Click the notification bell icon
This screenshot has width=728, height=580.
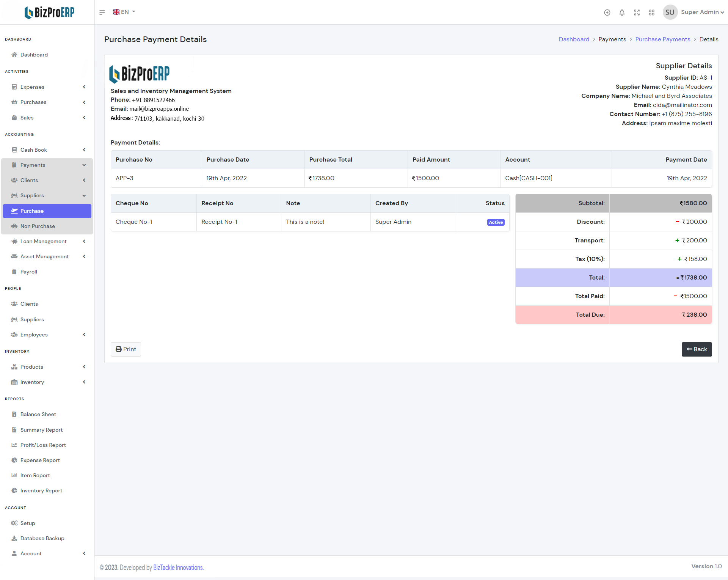(x=622, y=13)
